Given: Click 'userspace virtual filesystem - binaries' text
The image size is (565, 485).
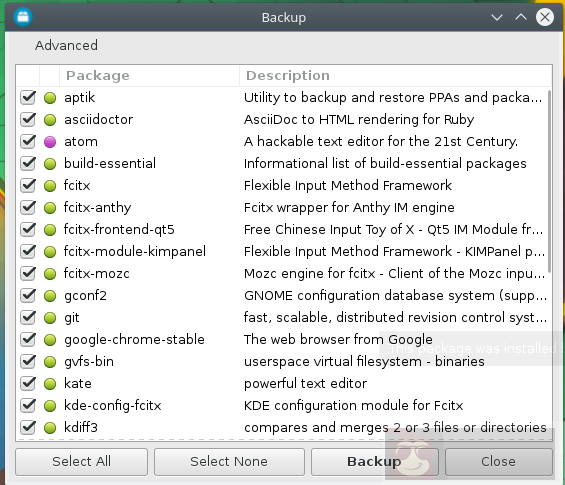Looking at the screenshot, I should [364, 361].
